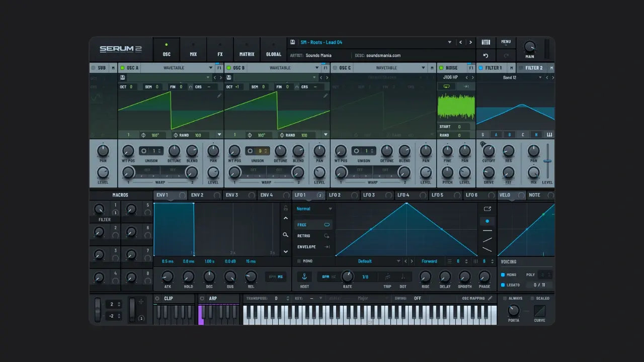Collapse the ENV 1 up chevron
Image resolution: width=644 pixels, height=362 pixels.
pos(286,218)
